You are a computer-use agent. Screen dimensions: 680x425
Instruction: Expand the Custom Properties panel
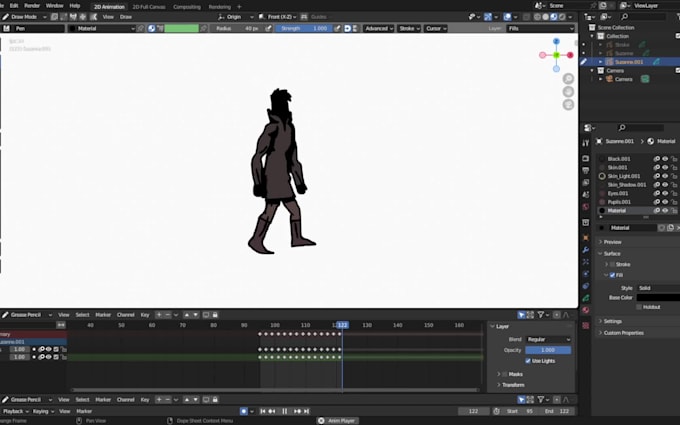624,333
